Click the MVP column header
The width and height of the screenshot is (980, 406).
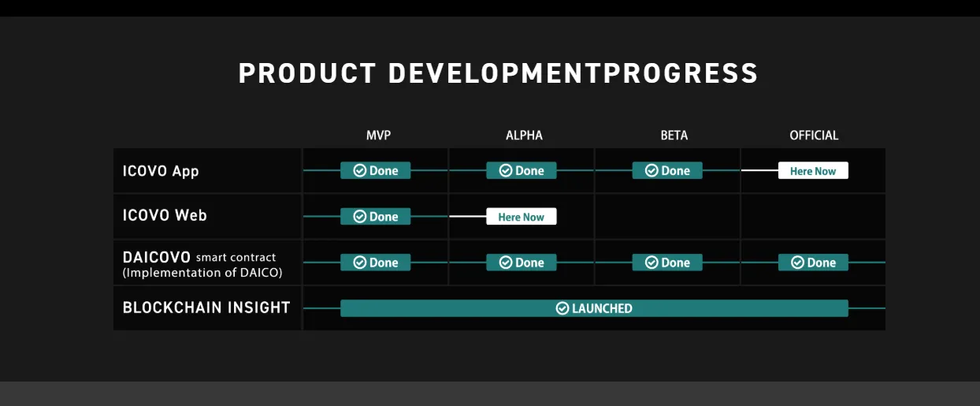click(x=378, y=136)
